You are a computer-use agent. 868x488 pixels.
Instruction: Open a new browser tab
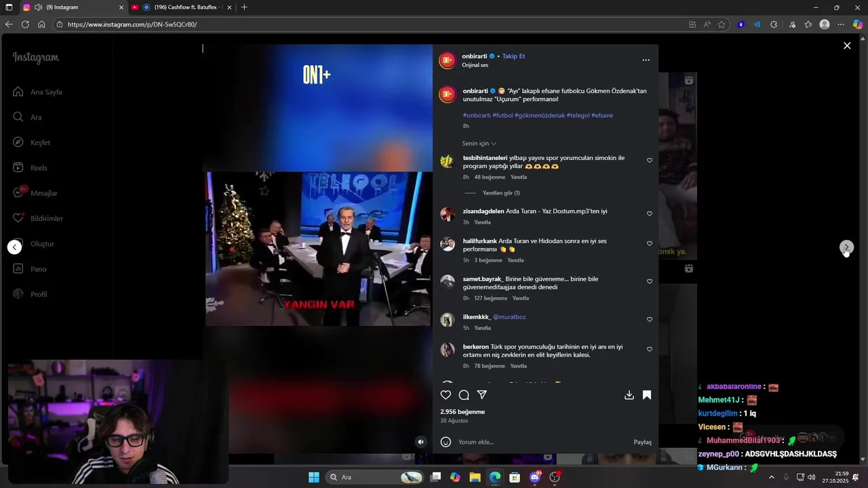point(244,7)
